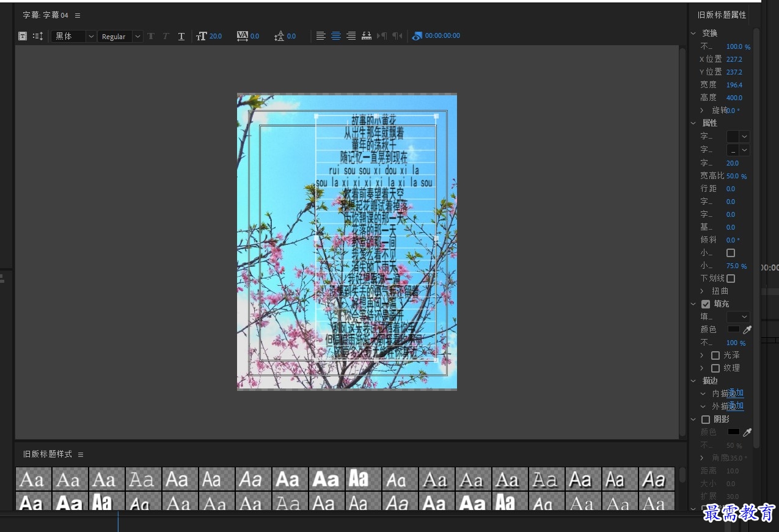Add an outer stroke via 添加 link

pyautogui.click(x=736, y=406)
